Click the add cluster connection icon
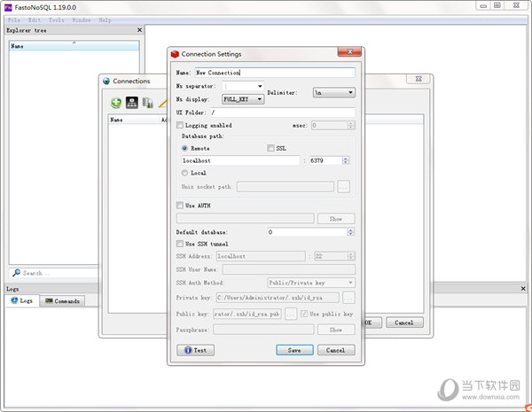532x412 pixels. 131,103
